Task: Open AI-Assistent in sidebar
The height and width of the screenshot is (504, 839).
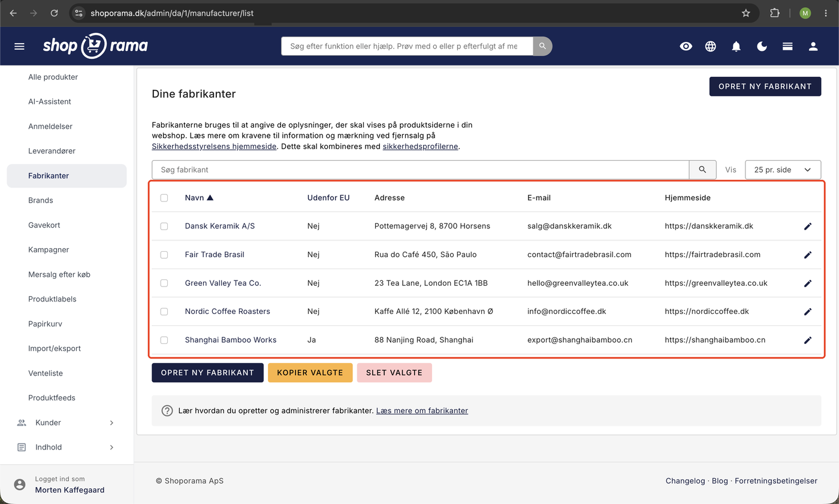Action: pyautogui.click(x=50, y=101)
